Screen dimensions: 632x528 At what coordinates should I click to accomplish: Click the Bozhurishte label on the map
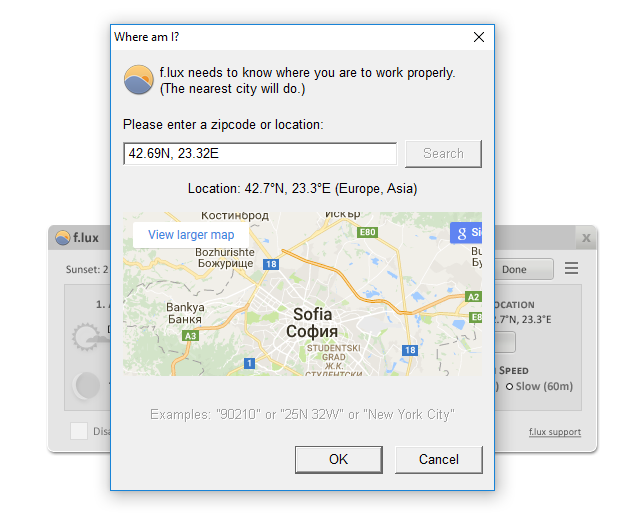pos(225,258)
